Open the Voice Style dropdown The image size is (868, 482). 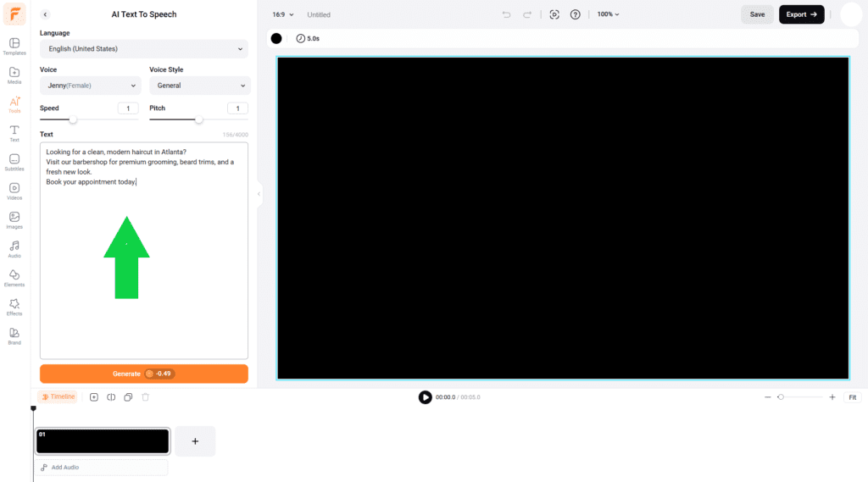coord(200,86)
